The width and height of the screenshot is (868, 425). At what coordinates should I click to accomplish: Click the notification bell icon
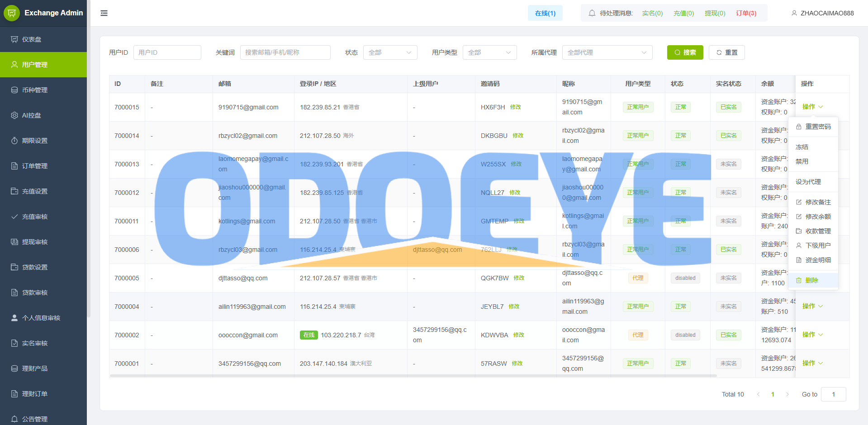pyautogui.click(x=592, y=13)
